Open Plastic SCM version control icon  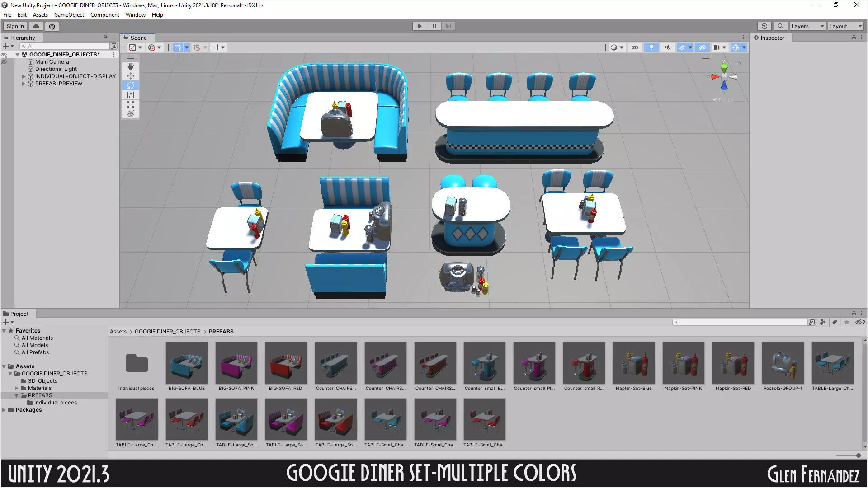coord(52,26)
